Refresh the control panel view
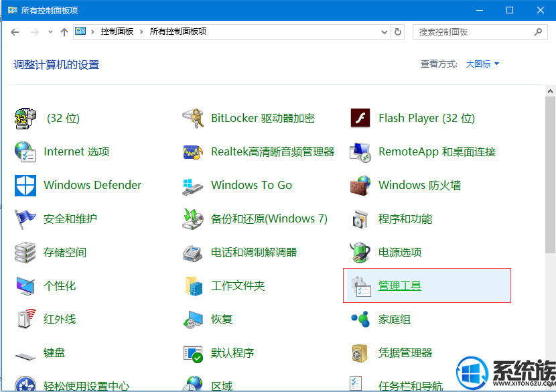556x392 pixels. [398, 32]
